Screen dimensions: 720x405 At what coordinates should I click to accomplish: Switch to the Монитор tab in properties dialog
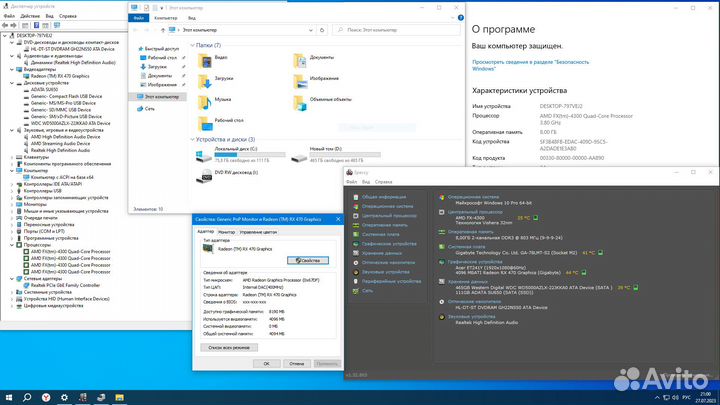[226, 232]
